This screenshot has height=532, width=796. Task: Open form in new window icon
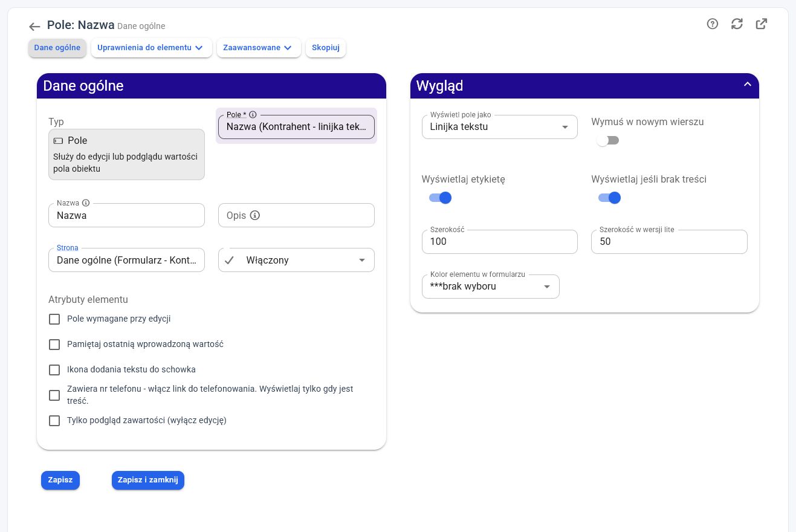pyautogui.click(x=762, y=24)
